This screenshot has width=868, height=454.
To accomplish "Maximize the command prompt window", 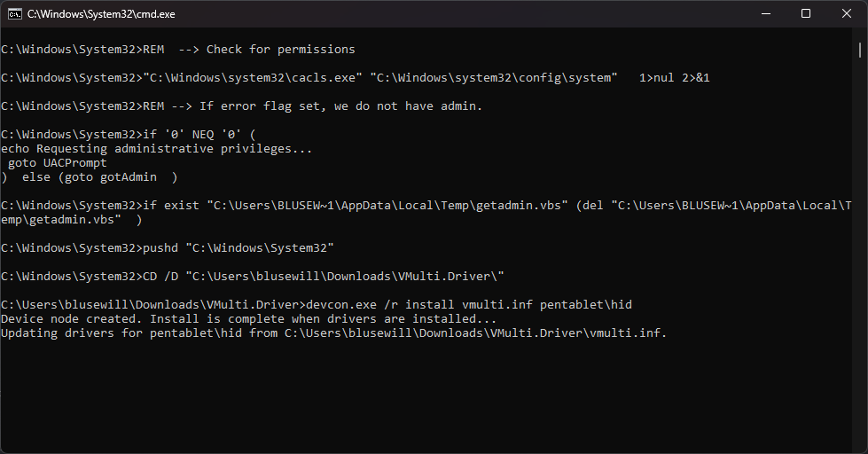I will [x=806, y=14].
